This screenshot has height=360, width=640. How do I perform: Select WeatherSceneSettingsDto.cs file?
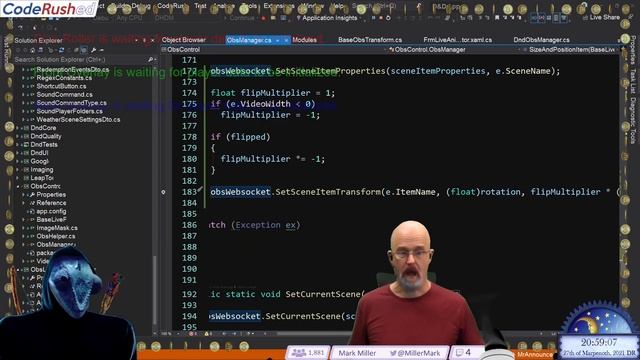pyautogui.click(x=78, y=120)
